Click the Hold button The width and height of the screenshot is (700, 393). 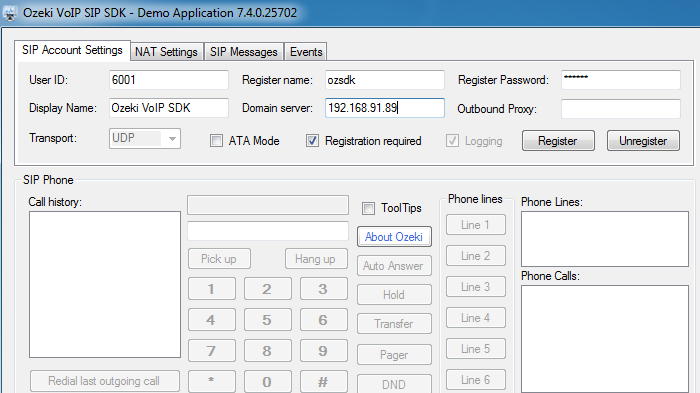pos(394,295)
